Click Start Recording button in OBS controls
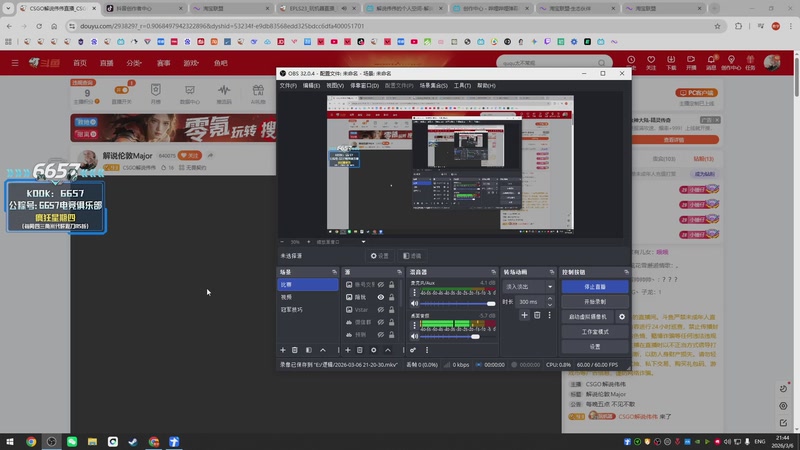The width and height of the screenshot is (800, 450). tap(595, 302)
